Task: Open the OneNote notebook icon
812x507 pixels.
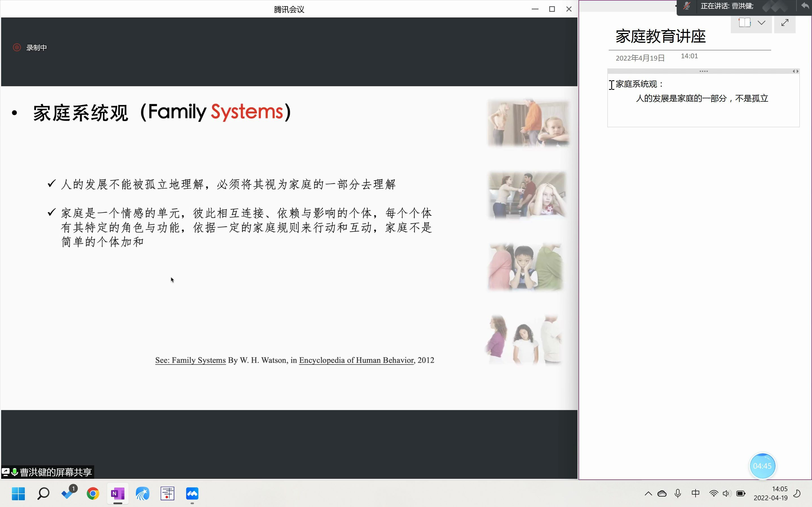Action: pyautogui.click(x=744, y=22)
